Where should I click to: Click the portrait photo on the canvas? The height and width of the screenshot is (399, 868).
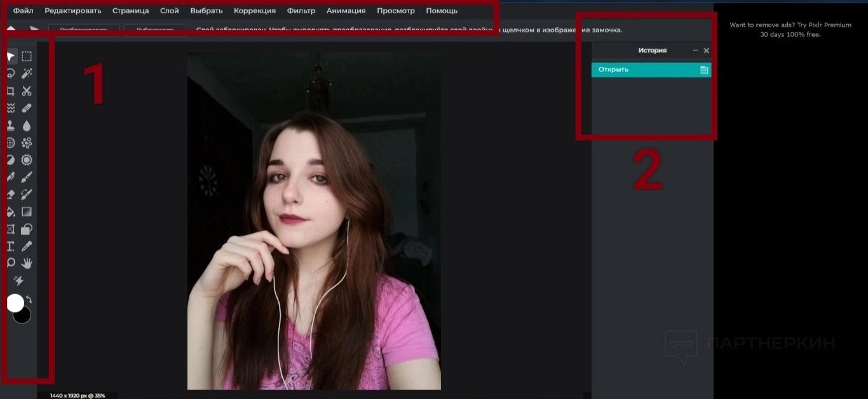click(x=314, y=221)
